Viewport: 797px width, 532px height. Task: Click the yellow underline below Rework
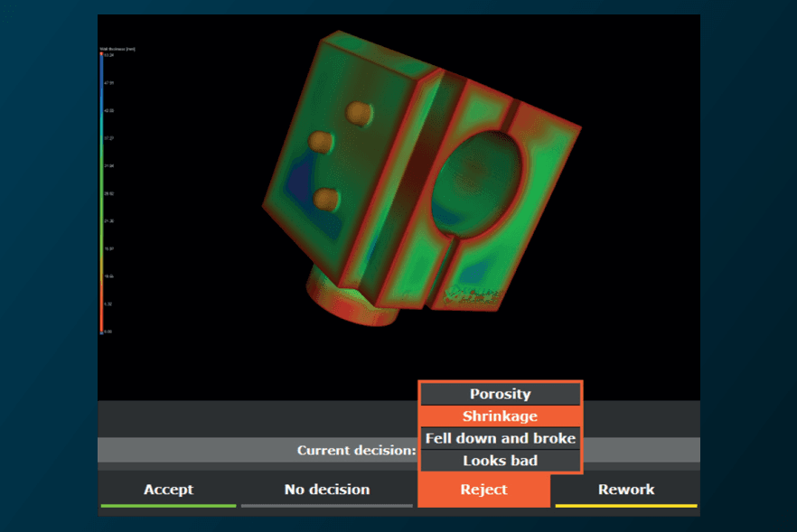(x=626, y=506)
